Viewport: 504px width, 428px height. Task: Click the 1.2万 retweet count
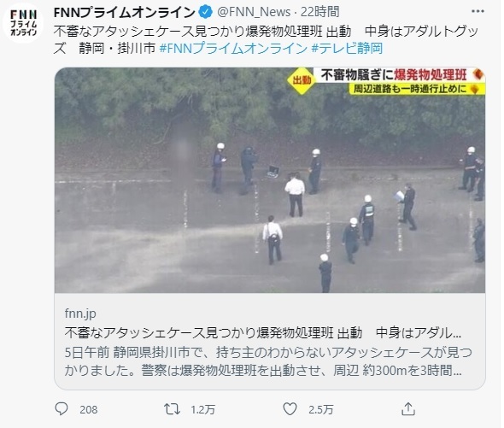point(202,410)
